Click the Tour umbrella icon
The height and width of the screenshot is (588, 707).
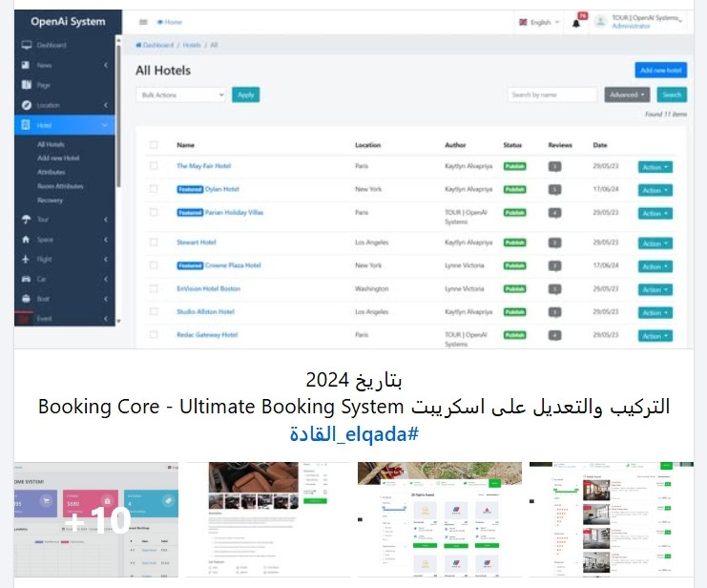27,220
